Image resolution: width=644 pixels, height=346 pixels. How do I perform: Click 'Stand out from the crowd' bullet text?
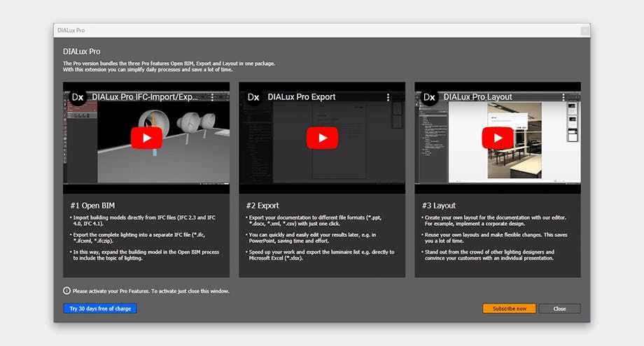point(489,255)
